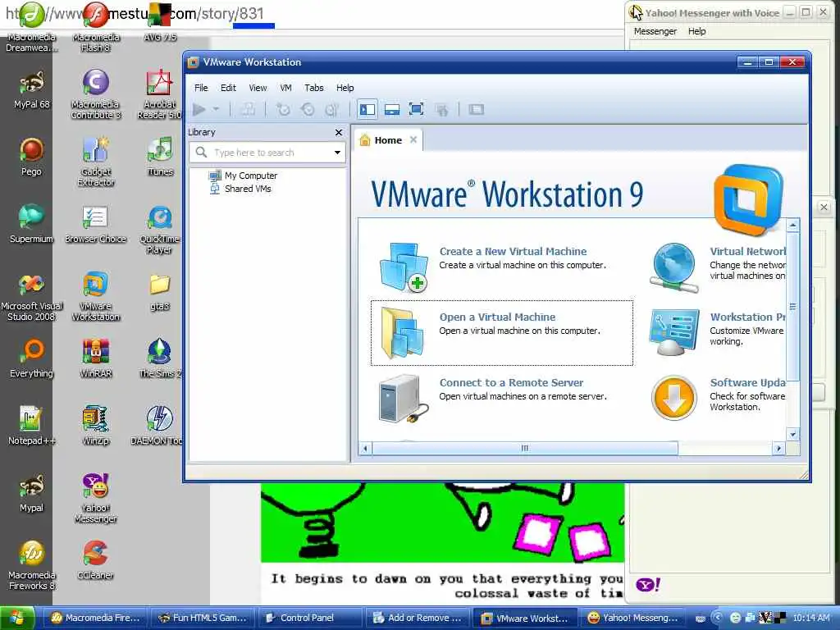Toggle the Show Library sidebar icon
The image size is (840, 630).
367,110
